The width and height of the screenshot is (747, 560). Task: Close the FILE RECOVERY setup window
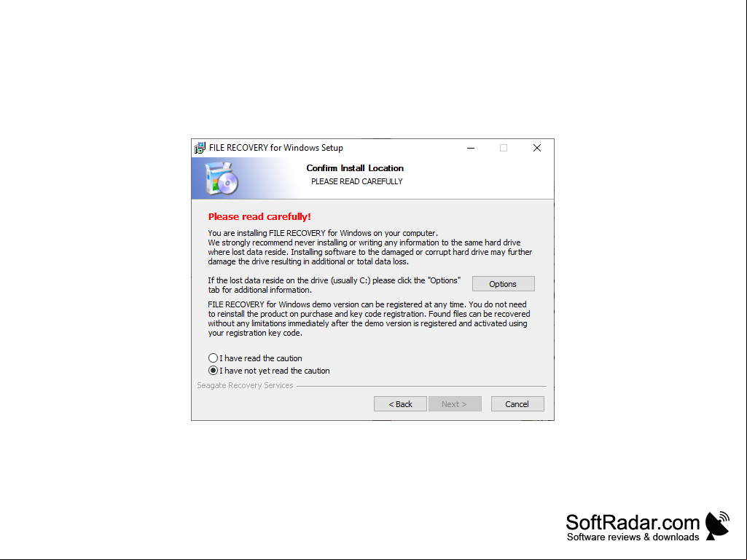[x=537, y=148]
